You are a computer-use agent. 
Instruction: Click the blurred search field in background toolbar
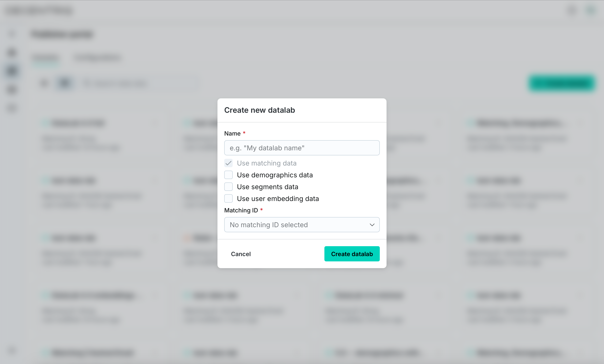click(x=137, y=84)
